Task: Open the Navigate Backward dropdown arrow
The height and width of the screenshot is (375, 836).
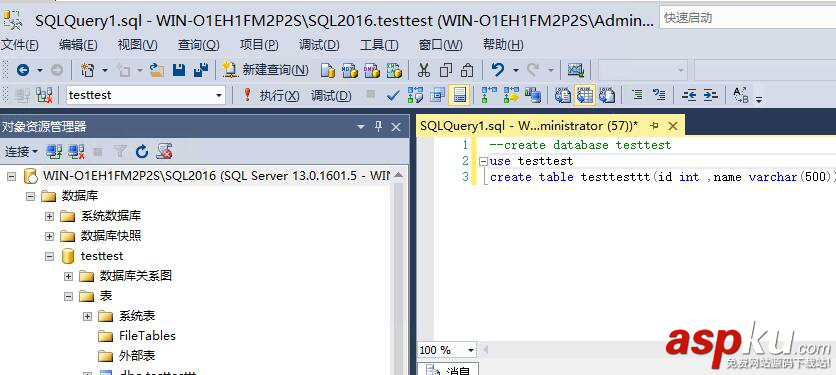Action: 39,70
